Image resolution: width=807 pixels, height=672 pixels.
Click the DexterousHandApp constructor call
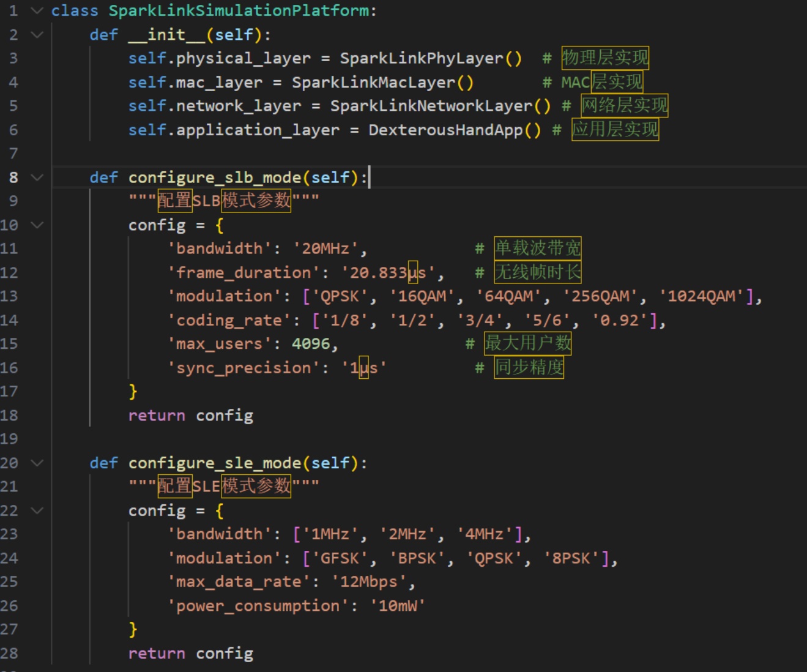445,130
